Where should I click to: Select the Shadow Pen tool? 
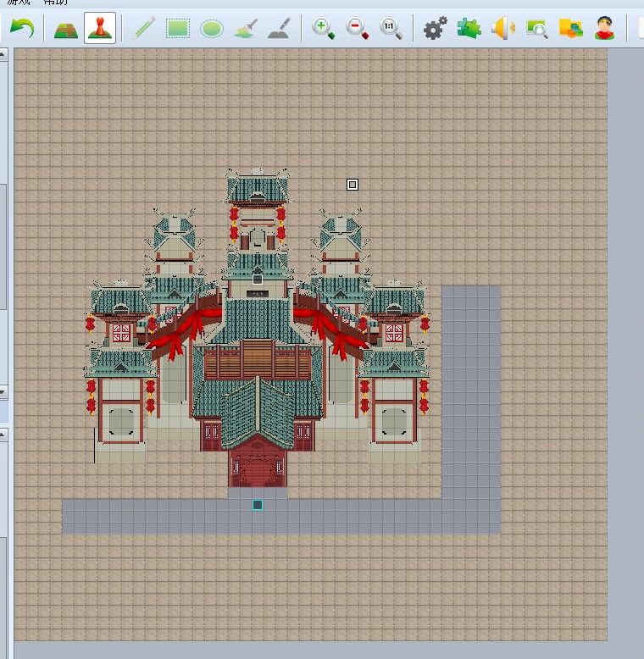tap(279, 29)
